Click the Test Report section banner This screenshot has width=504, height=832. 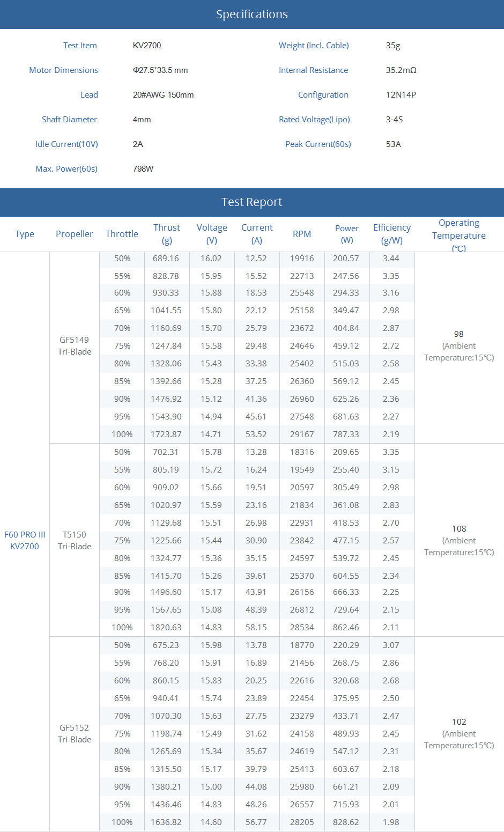pos(251,202)
